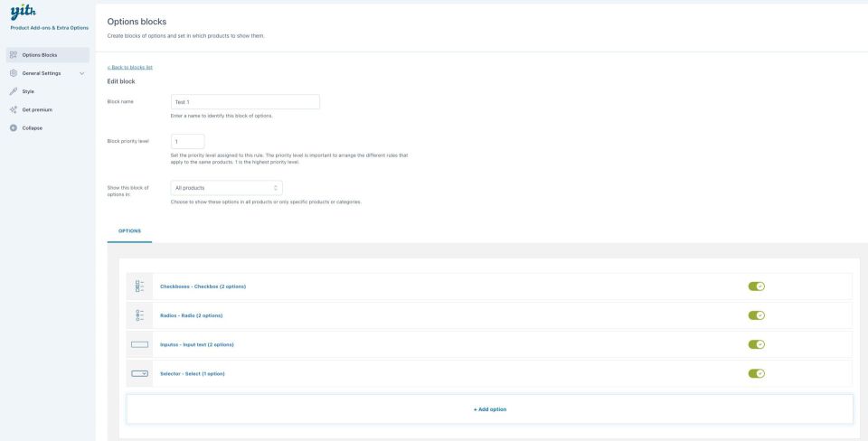The height and width of the screenshot is (441, 868).
Task: Click the Collapse circle icon
Action: coord(14,127)
